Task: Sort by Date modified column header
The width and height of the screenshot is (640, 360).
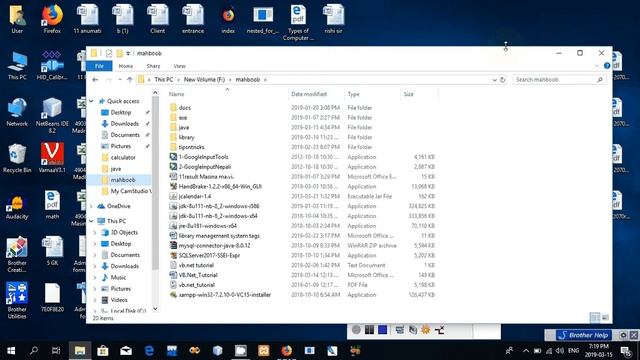Action: click(309, 94)
